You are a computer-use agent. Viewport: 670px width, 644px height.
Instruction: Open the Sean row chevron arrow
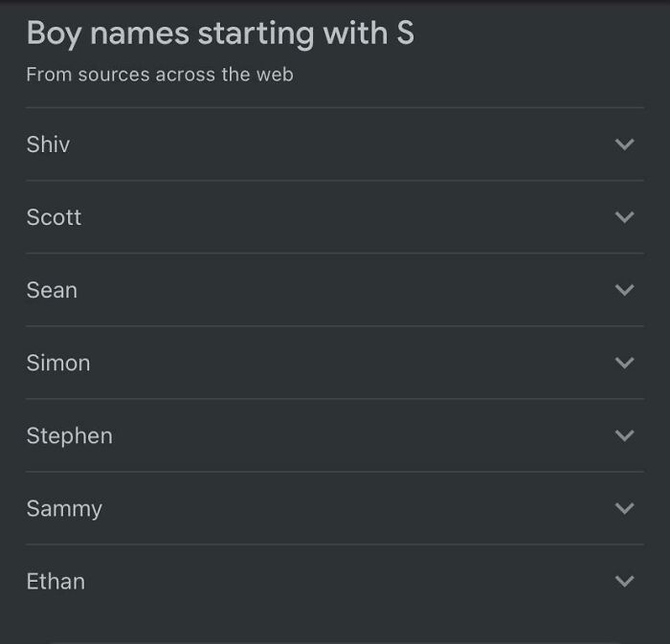pos(624,290)
